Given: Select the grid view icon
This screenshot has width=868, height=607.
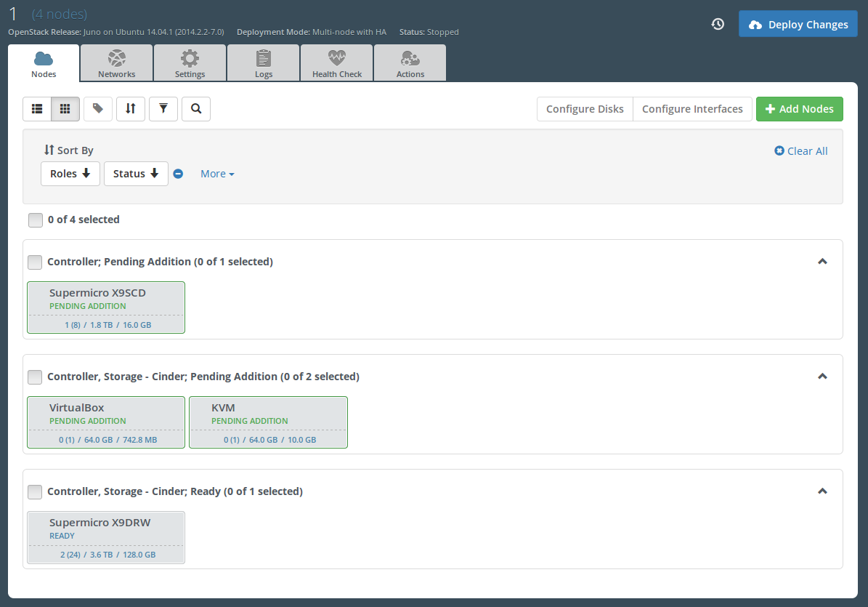Looking at the screenshot, I should pos(65,109).
